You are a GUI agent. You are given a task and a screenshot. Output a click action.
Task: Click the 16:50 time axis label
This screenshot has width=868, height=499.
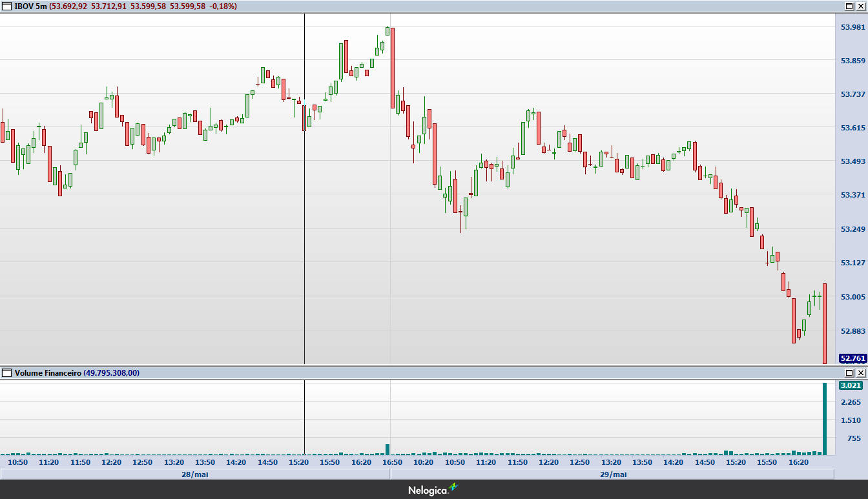(x=392, y=462)
